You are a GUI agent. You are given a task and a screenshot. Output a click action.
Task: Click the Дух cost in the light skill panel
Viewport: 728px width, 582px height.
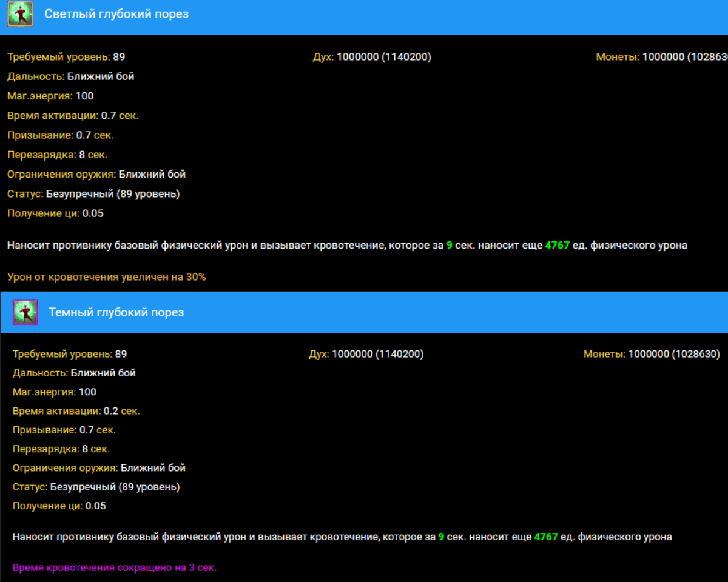click(x=372, y=57)
